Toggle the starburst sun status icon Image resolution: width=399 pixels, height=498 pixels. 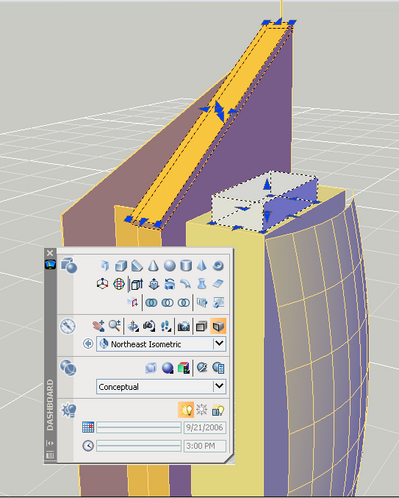coord(202,410)
